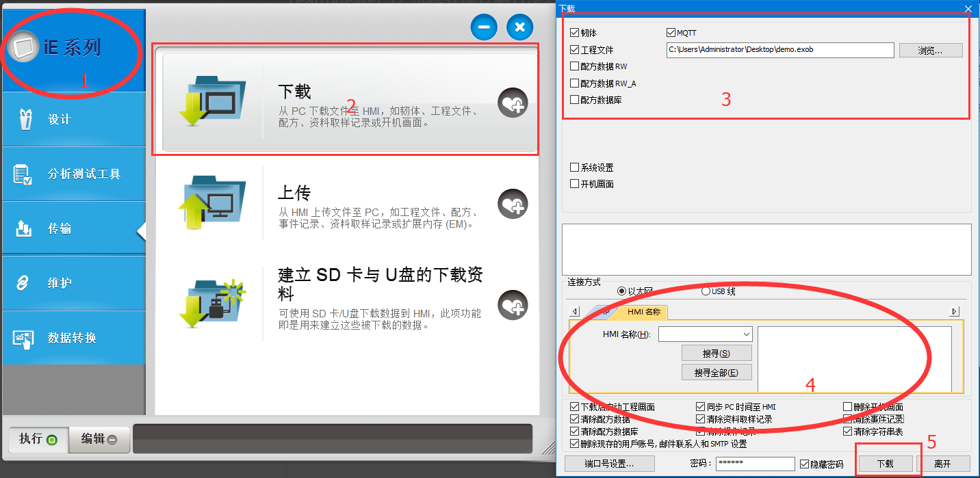Switch to 编辑 mode tab

pyautogui.click(x=99, y=439)
